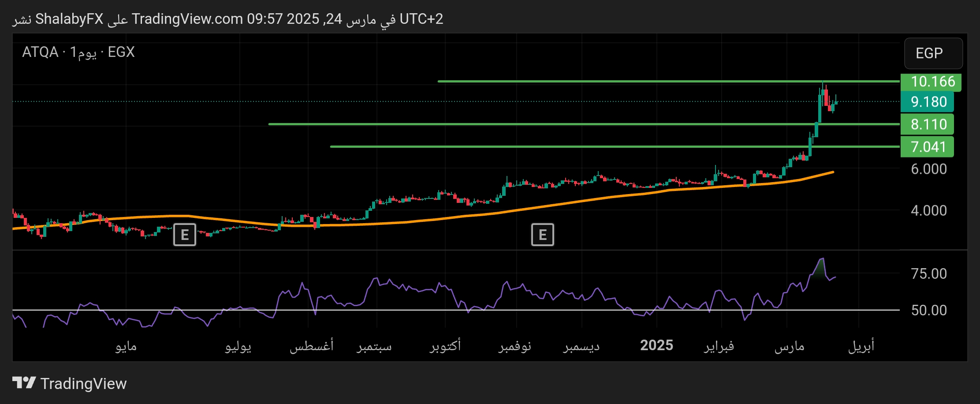Open the EGP currency button
The image size is (980, 404).
pyautogui.click(x=933, y=53)
